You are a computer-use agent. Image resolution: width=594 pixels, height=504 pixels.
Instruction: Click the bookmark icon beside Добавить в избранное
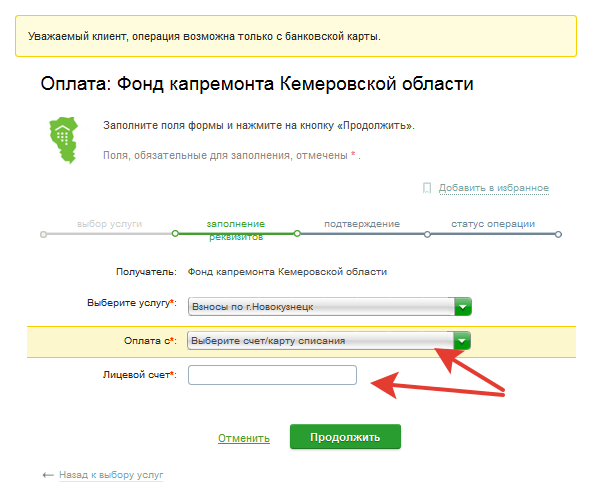pyautogui.click(x=427, y=188)
